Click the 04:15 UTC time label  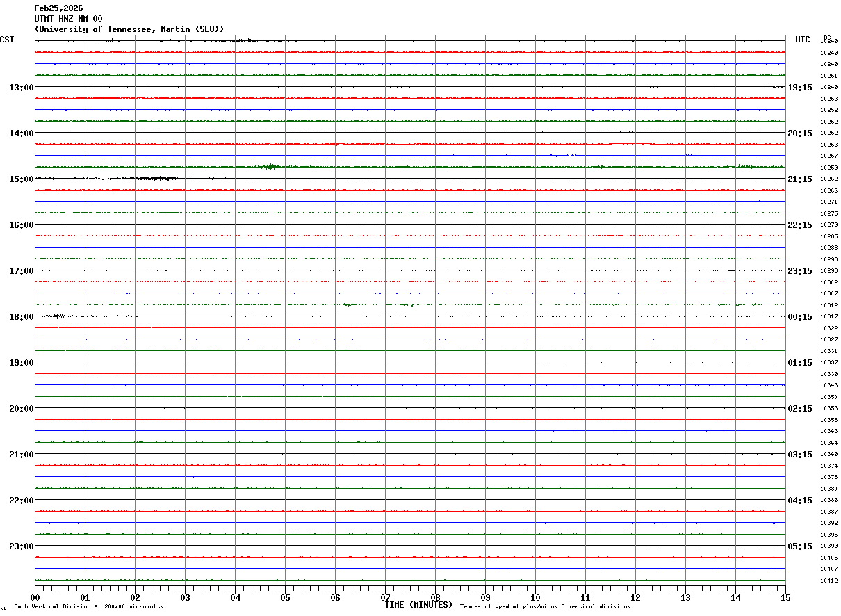coord(800,501)
